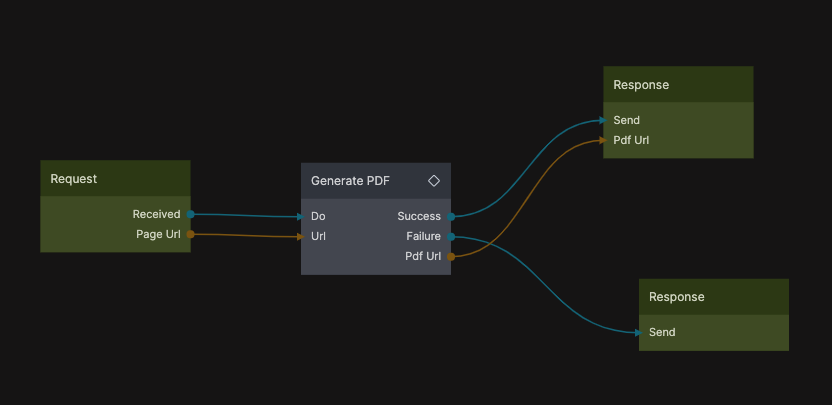Click the Do input arrow on Generate PDF
Viewport: 832px width, 405px height.
click(299, 216)
